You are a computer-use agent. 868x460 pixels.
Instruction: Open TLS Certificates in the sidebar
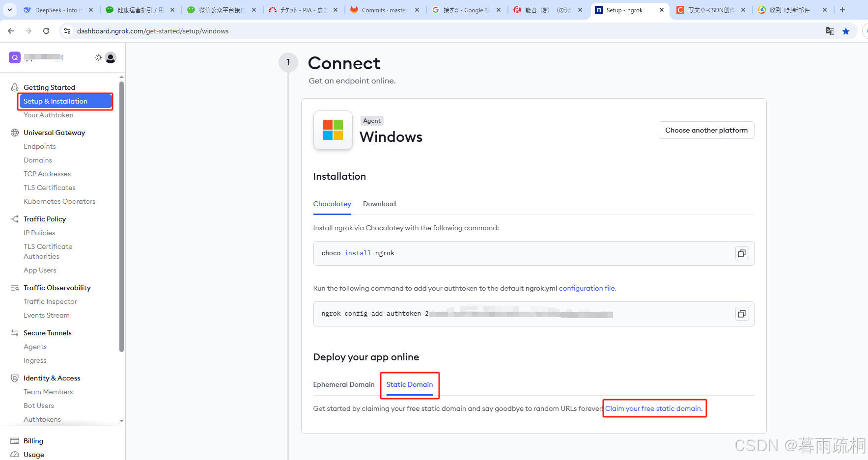tap(50, 188)
